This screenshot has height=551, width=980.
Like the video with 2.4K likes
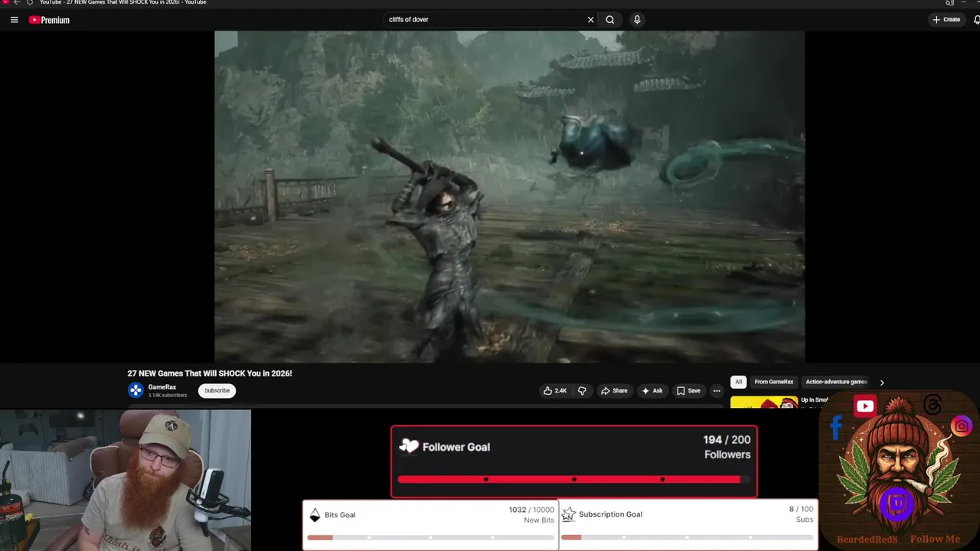click(x=555, y=391)
